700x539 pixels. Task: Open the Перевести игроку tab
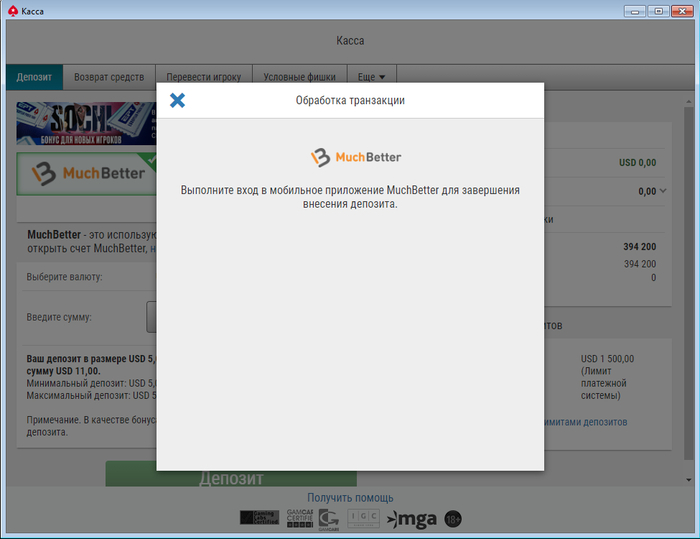point(204,77)
